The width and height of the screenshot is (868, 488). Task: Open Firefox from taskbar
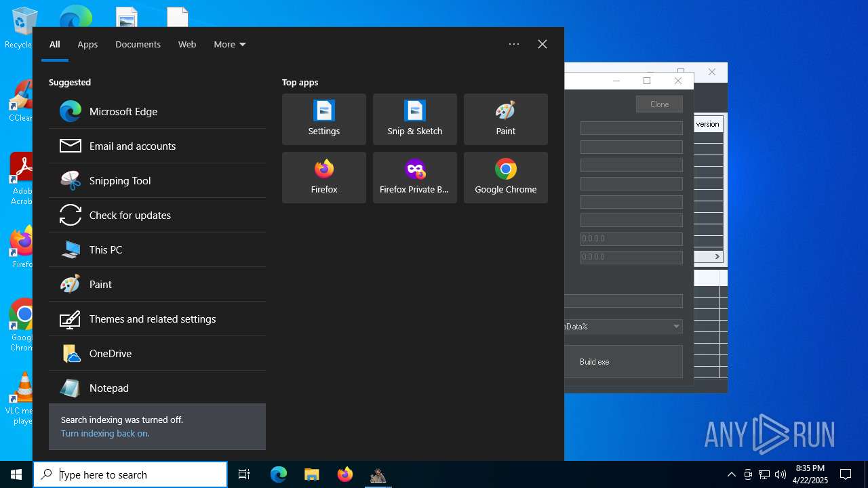[x=344, y=474]
